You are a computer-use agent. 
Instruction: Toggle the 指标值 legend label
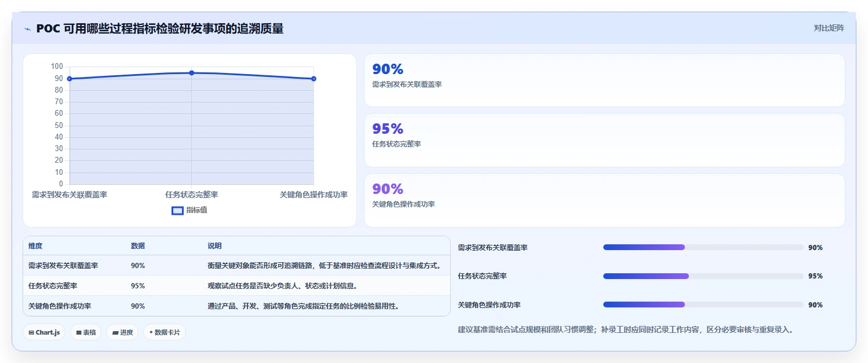click(x=196, y=210)
